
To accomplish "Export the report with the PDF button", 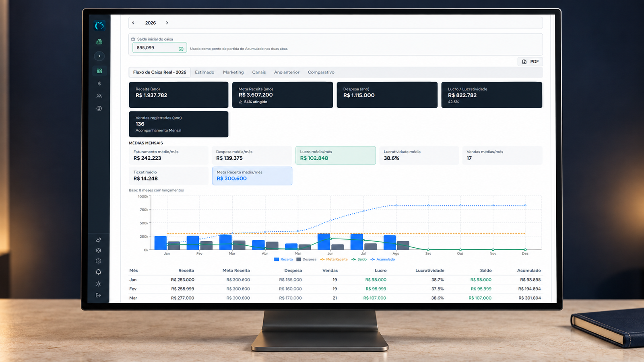I will click(x=530, y=62).
